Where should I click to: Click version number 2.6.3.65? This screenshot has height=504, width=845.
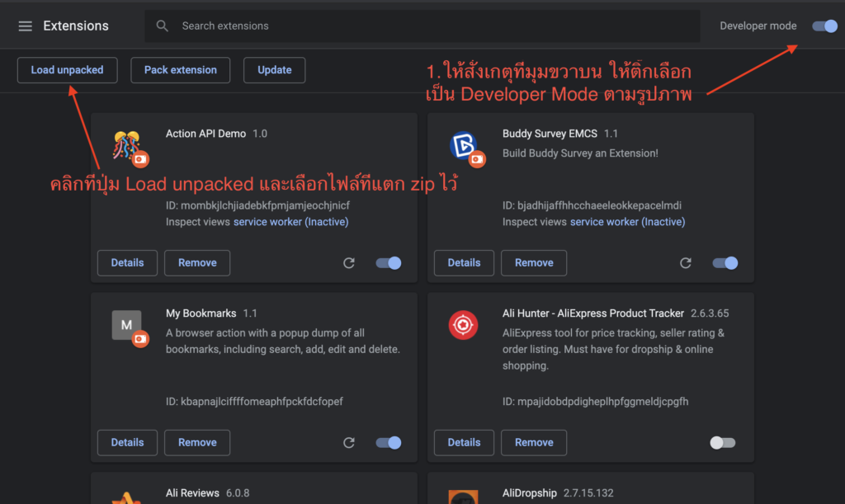click(710, 313)
